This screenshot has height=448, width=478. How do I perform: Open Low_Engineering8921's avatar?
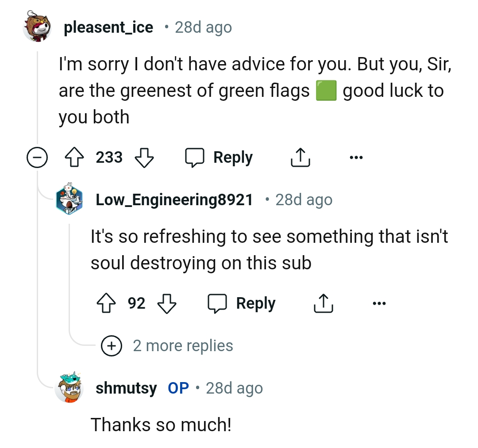tap(69, 199)
